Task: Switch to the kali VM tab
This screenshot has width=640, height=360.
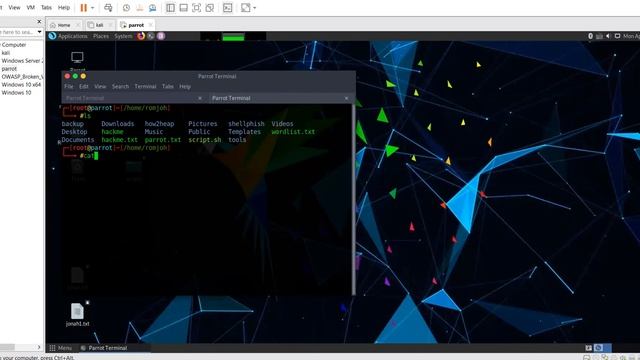Action: click(99, 25)
